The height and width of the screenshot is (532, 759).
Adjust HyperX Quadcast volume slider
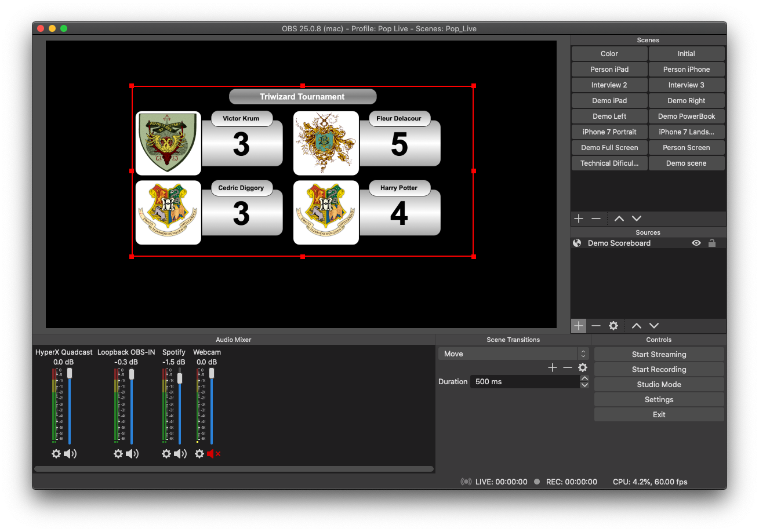pyautogui.click(x=70, y=373)
